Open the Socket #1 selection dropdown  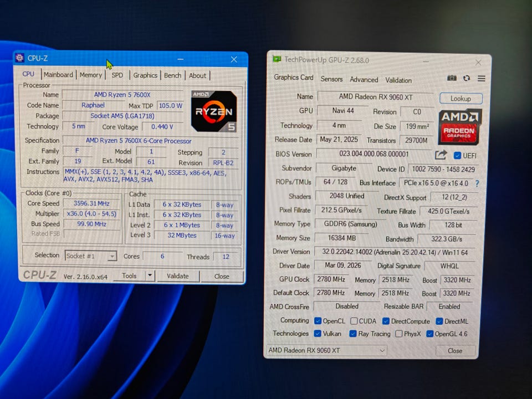90,256
